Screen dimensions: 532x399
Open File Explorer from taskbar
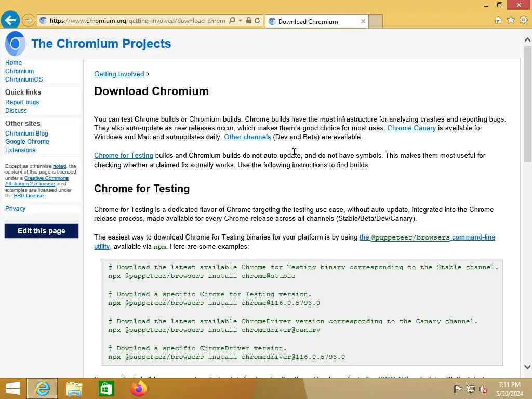pyautogui.click(x=74, y=389)
